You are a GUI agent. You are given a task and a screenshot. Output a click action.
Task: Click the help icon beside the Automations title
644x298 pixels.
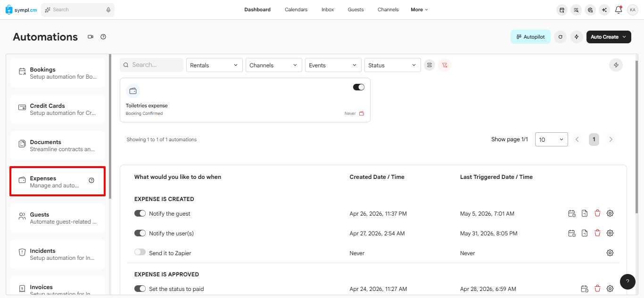pos(103,37)
